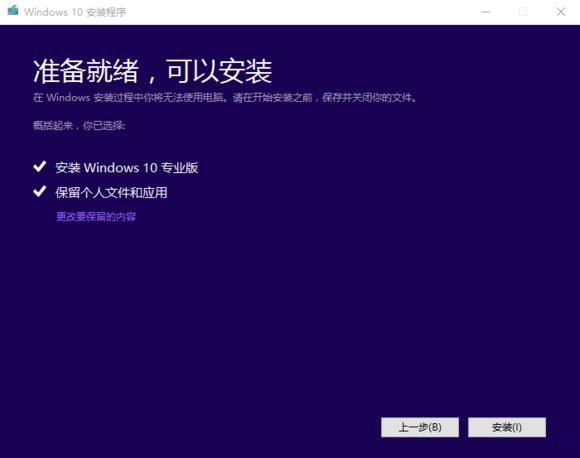Click the disabled maximize button
This screenshot has height=458, width=580.
(523, 12)
